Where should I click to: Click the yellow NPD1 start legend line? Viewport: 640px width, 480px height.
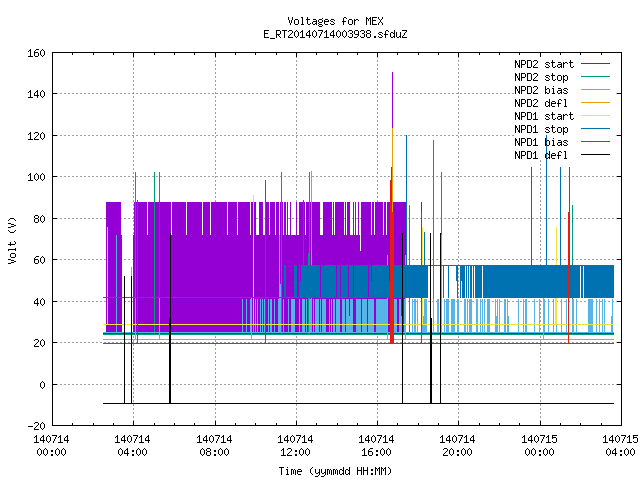pyautogui.click(x=595, y=116)
